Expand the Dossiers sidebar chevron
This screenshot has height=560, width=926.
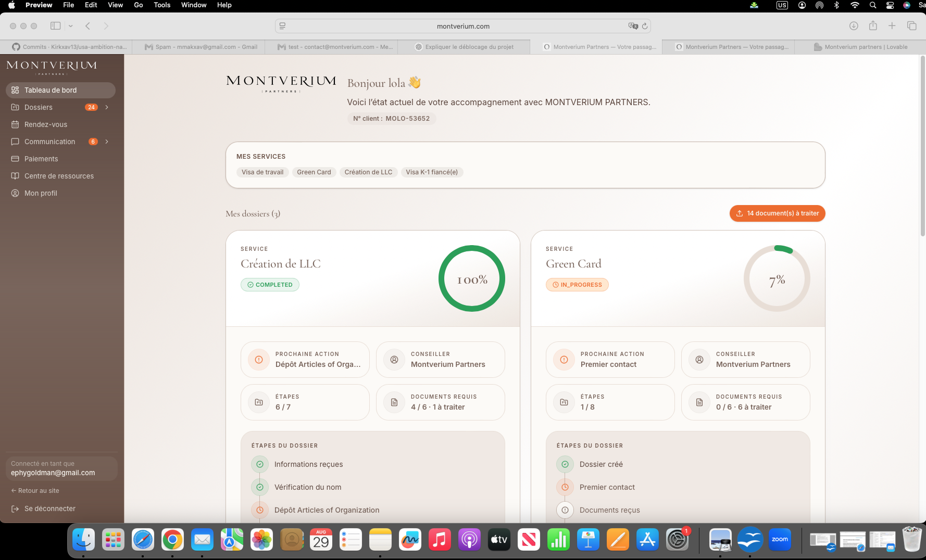pyautogui.click(x=107, y=107)
